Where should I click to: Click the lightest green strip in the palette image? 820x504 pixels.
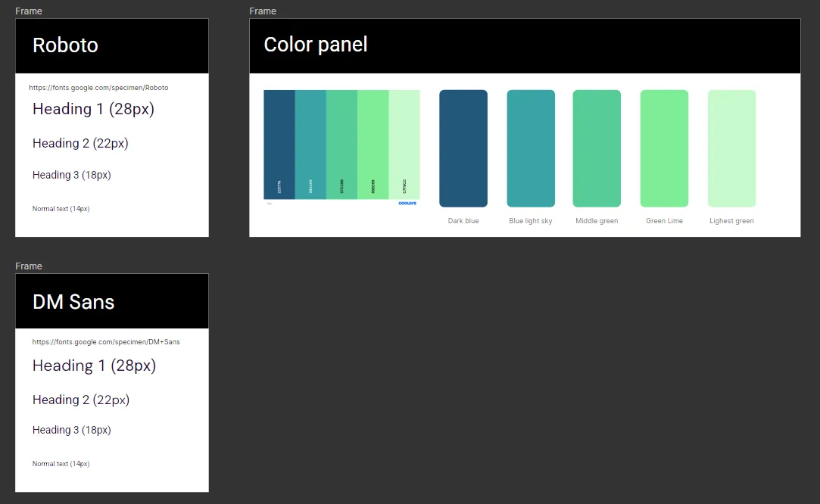404,136
